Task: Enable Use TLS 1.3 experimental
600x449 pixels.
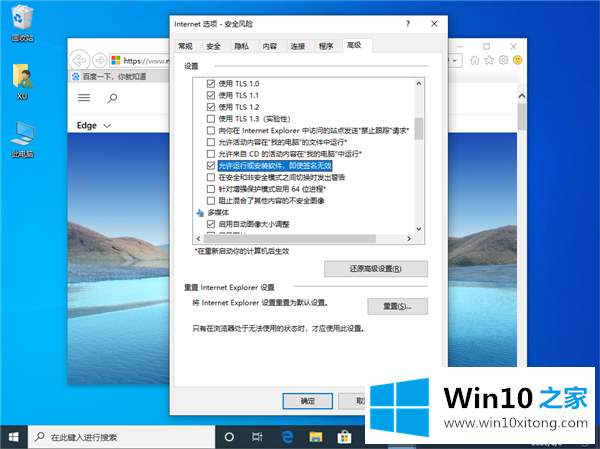Action: [211, 119]
